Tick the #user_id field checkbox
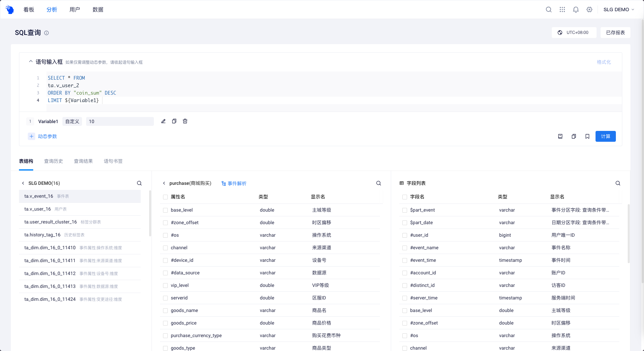This screenshot has height=351, width=644. click(x=405, y=235)
